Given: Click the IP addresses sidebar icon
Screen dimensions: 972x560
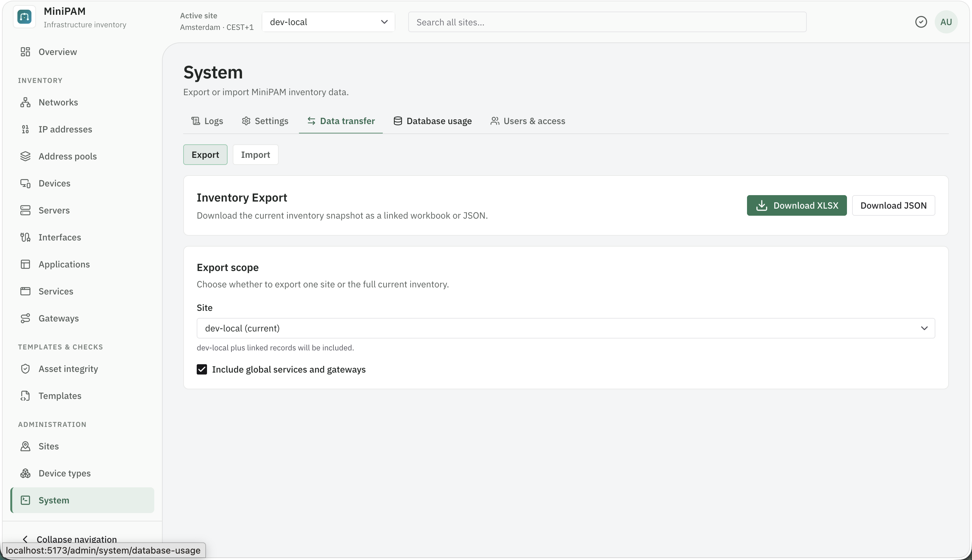Looking at the screenshot, I should click(25, 129).
